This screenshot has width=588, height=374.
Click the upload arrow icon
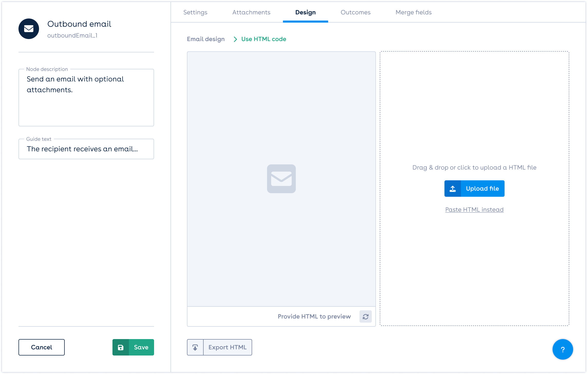click(453, 189)
